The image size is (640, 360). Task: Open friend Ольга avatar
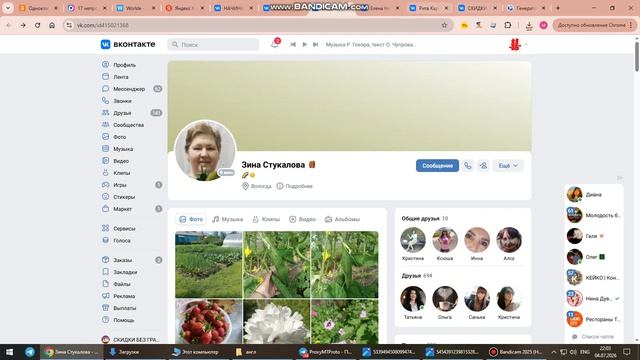tap(445, 299)
